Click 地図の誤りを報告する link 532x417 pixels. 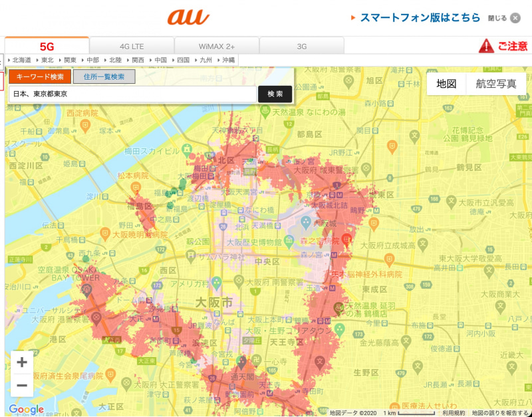pos(500,413)
